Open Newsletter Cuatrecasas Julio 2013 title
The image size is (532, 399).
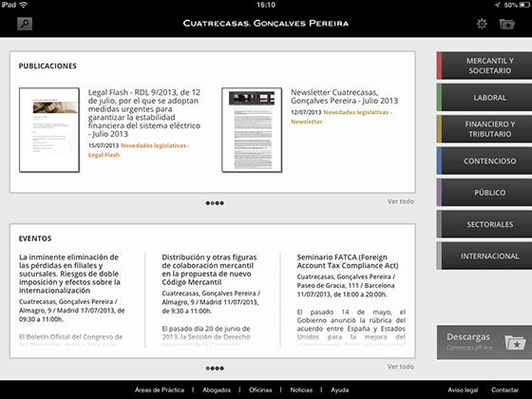(x=344, y=96)
